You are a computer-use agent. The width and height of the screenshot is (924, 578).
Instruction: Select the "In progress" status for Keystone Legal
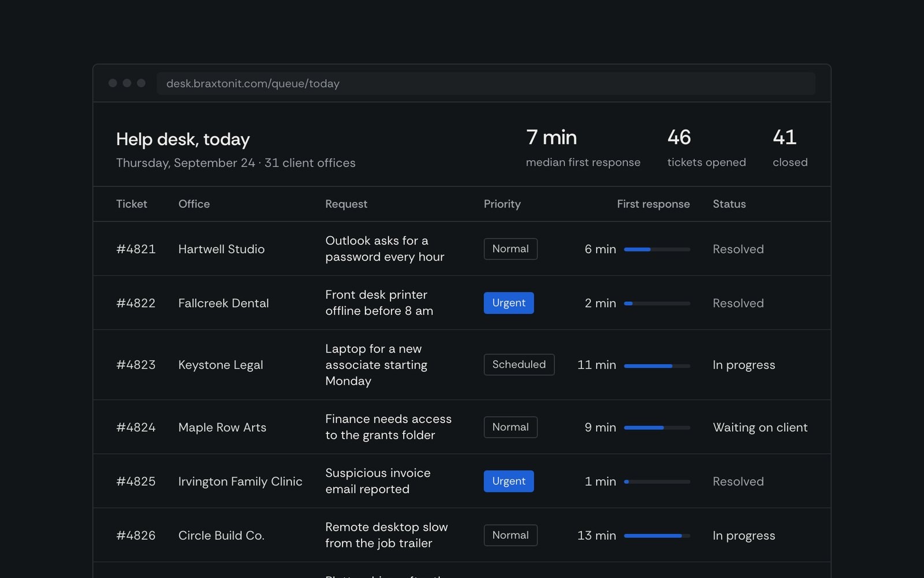(744, 365)
